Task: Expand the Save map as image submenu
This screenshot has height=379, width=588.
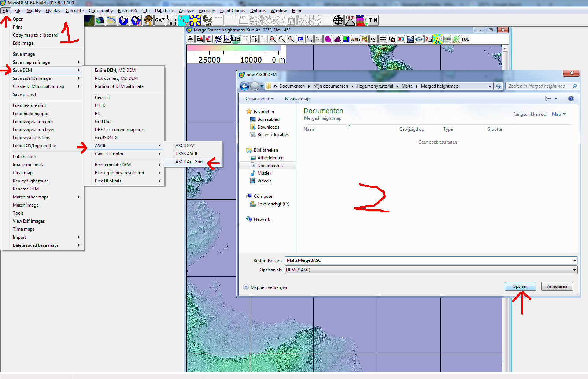Action: (x=43, y=62)
